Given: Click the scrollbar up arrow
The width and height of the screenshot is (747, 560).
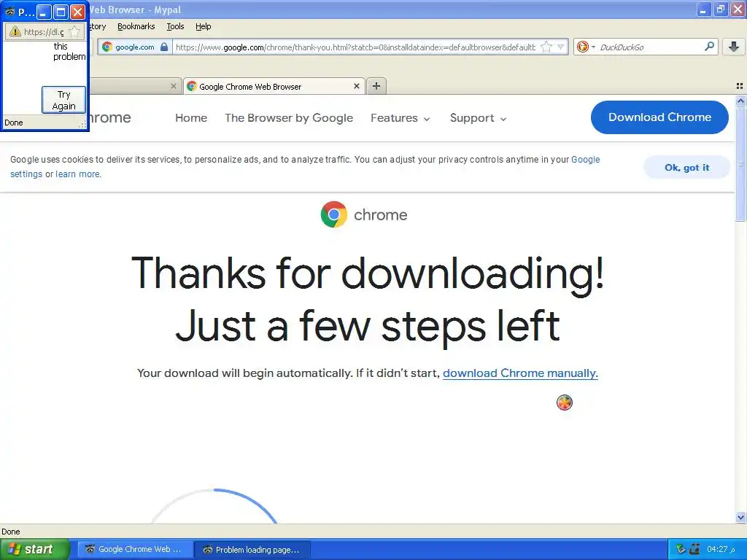Looking at the screenshot, I should tap(740, 101).
